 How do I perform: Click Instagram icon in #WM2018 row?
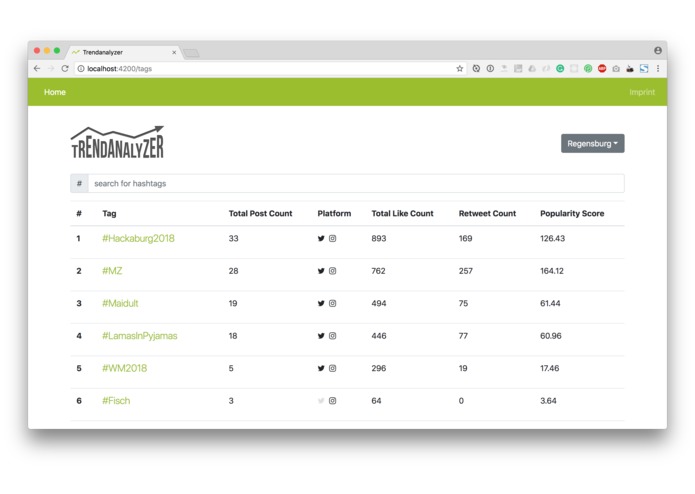(x=332, y=368)
